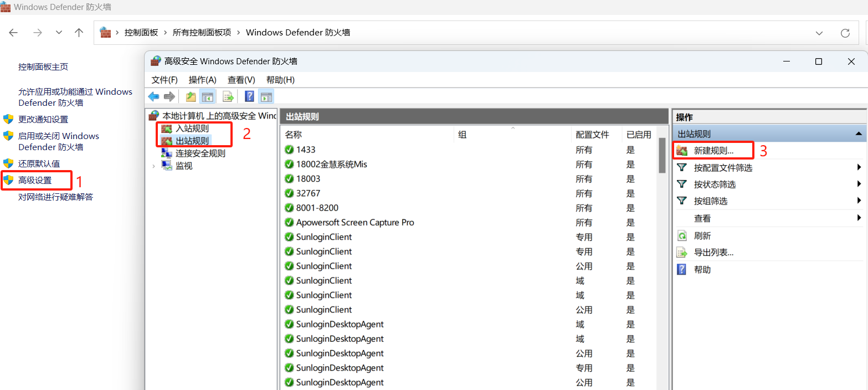Click the 导出列表 icon in Actions pane
868x390 pixels.
[682, 253]
